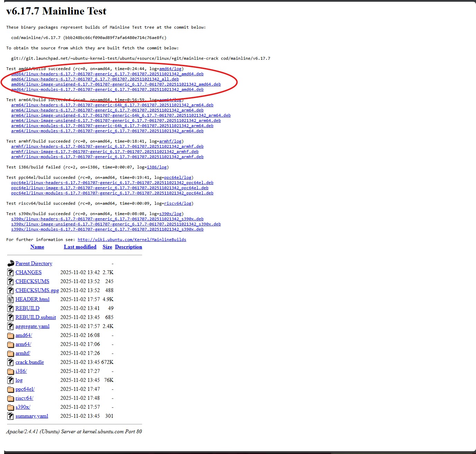Open the amd64/log build log link

click(170, 69)
